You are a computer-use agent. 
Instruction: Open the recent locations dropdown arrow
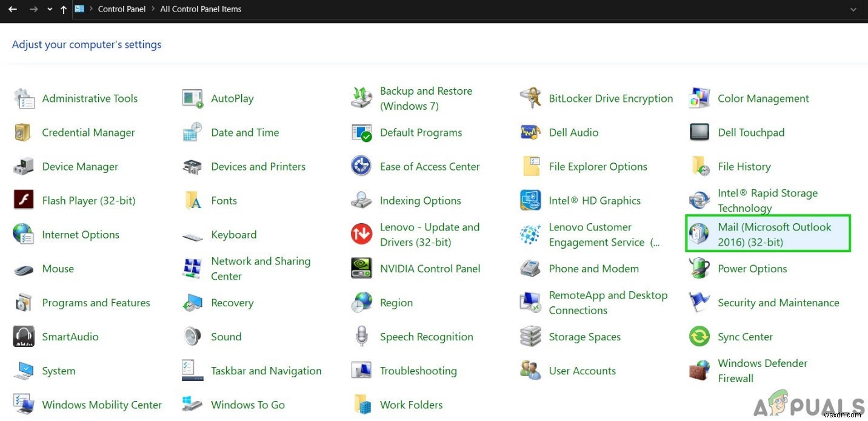[x=50, y=9]
